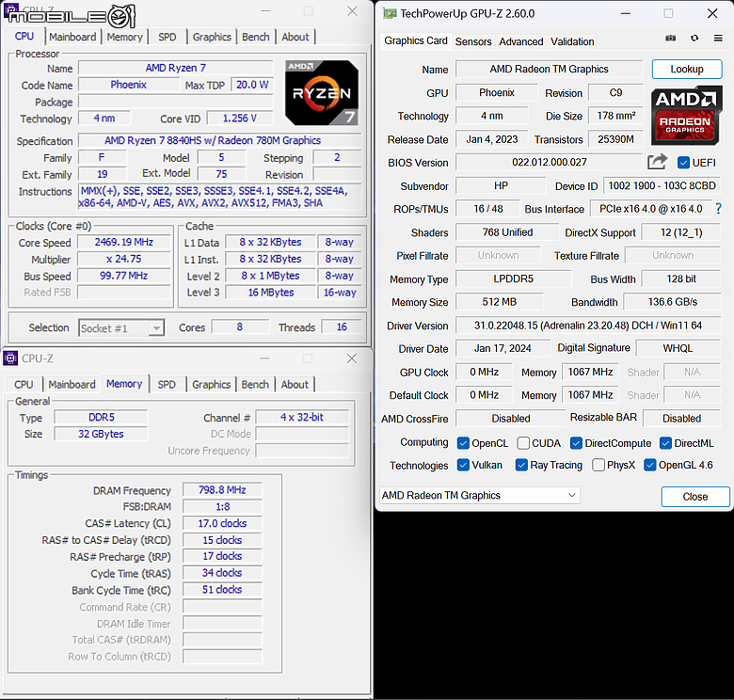Click the Device ID value 1002 1900 - 103C 8CBD
Image resolution: width=734 pixels, height=700 pixels.
point(662,185)
